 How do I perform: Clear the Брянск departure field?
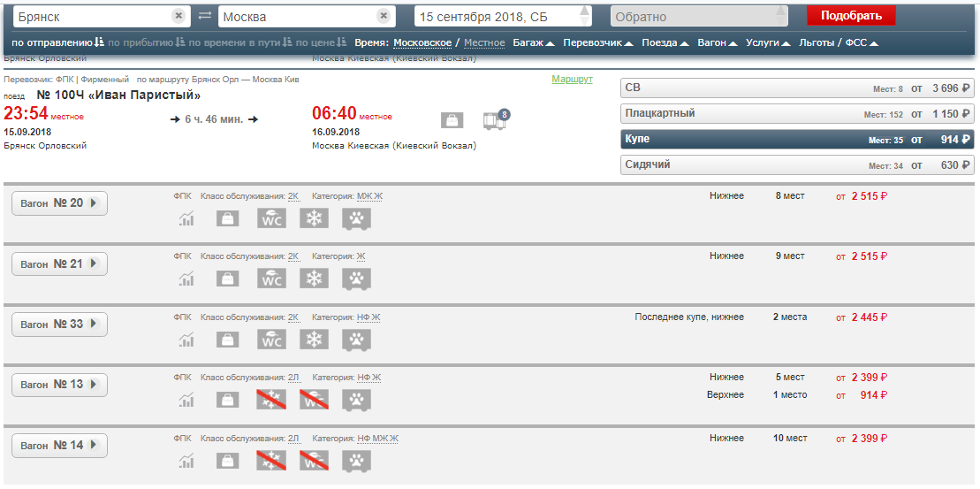tap(179, 16)
